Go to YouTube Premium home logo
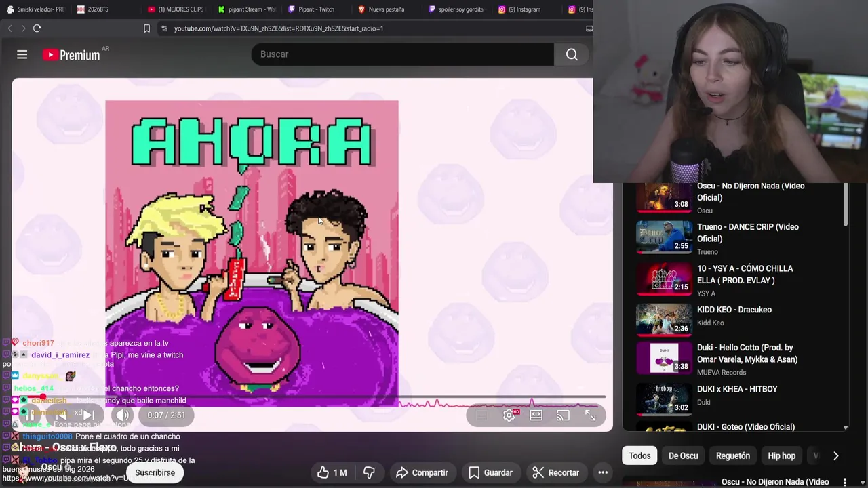Screen dimensions: 868x488 72,55
